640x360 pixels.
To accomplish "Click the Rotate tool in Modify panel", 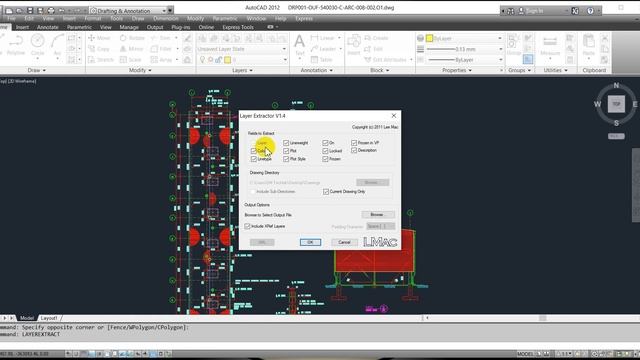I will click(x=132, y=38).
